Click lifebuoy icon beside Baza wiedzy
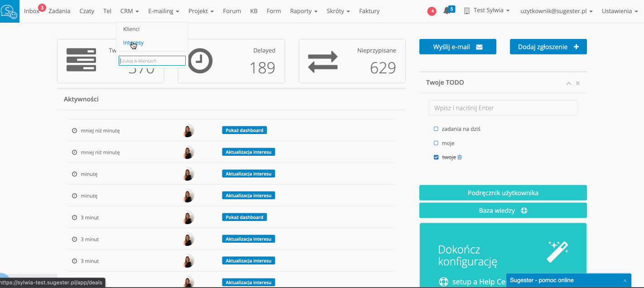Viewport: 644px width, 288px height. [524, 211]
